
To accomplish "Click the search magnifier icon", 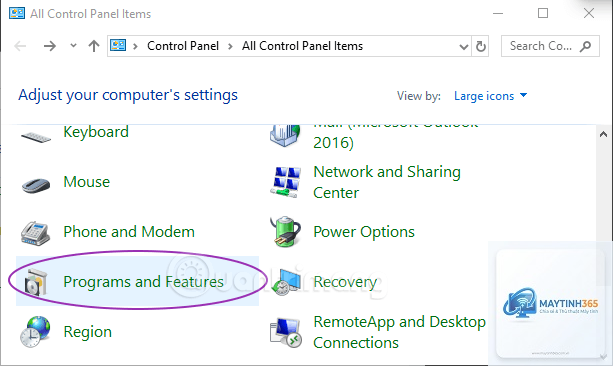I will [585, 46].
